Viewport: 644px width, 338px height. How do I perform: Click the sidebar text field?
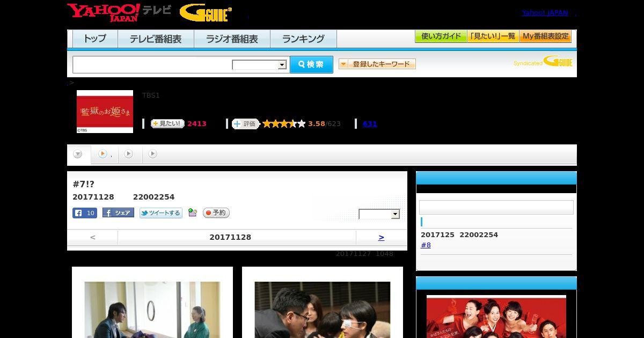[x=496, y=208]
